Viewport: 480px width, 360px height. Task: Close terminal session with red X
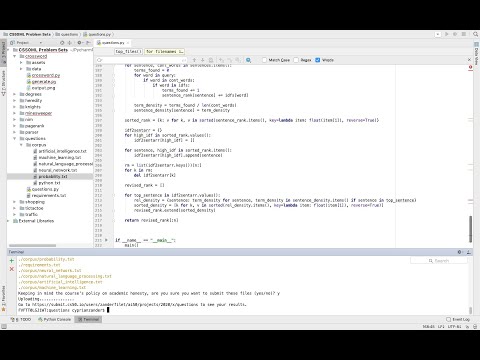pos(12,269)
